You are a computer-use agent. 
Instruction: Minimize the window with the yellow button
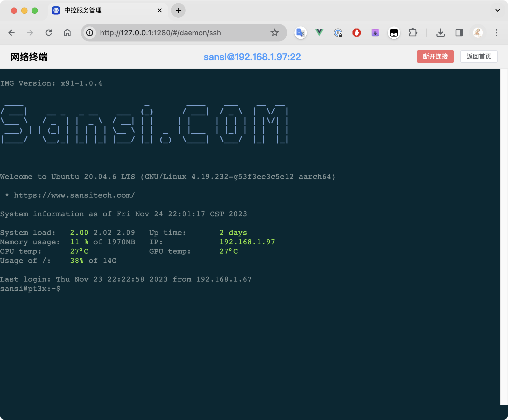[x=24, y=10]
